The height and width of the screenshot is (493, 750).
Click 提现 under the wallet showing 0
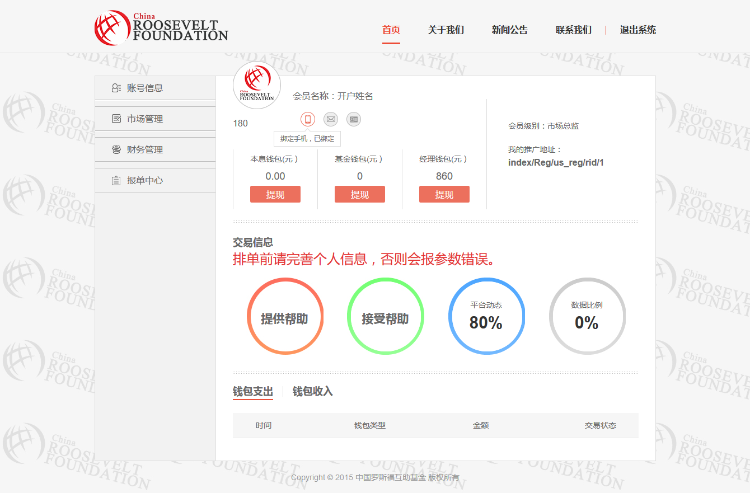(360, 195)
